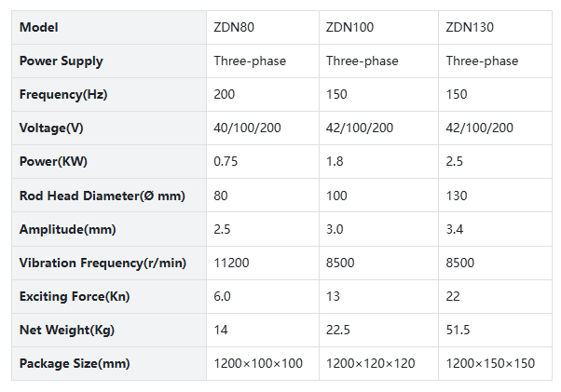Select the 3.4 amplitude value
The image size is (561, 392).
point(456,229)
